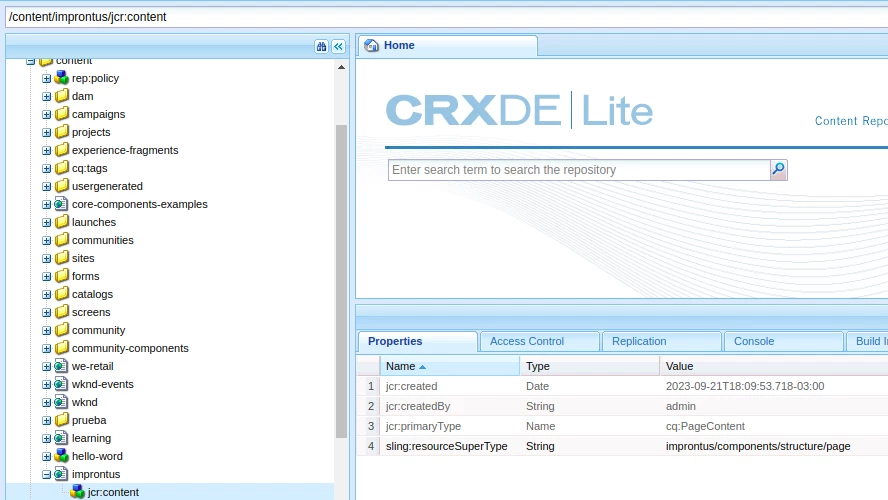This screenshot has width=888, height=500.
Task: Click the launches folder icon
Action: tap(61, 222)
